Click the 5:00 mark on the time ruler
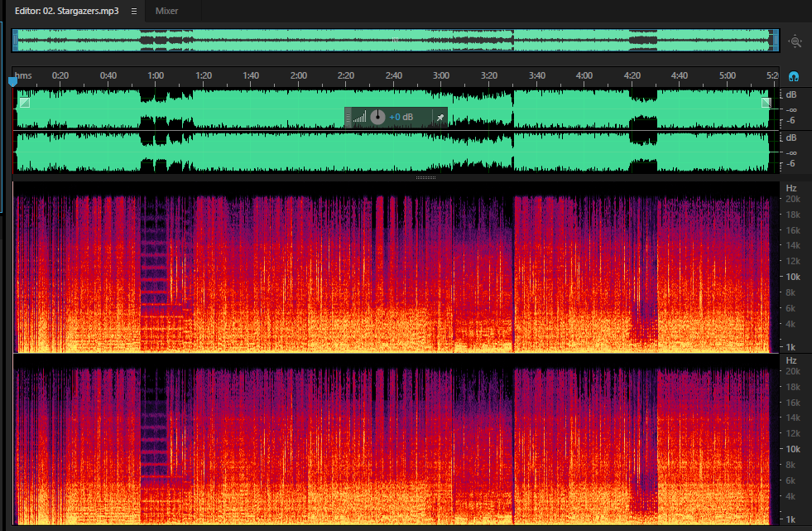This screenshot has height=531, width=812. [x=727, y=75]
